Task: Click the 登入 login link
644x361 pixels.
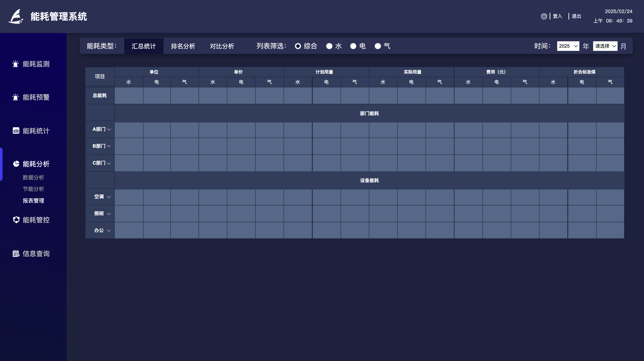Action: [557, 16]
